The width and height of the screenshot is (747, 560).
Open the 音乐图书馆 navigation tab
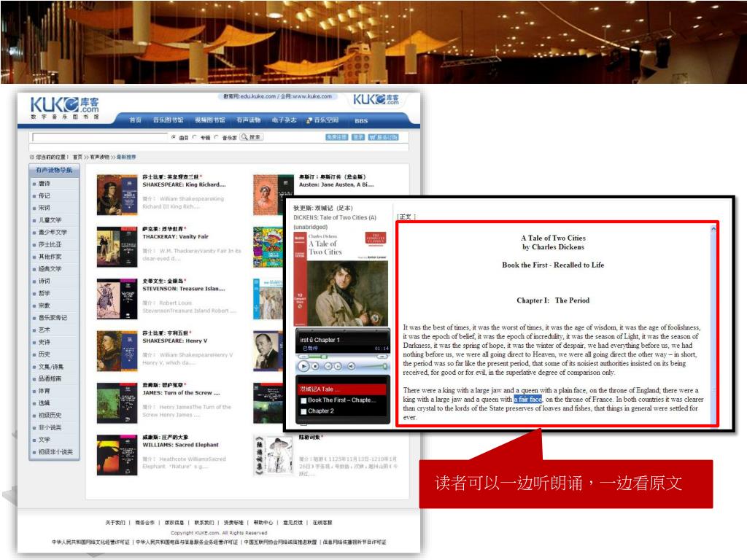(169, 120)
